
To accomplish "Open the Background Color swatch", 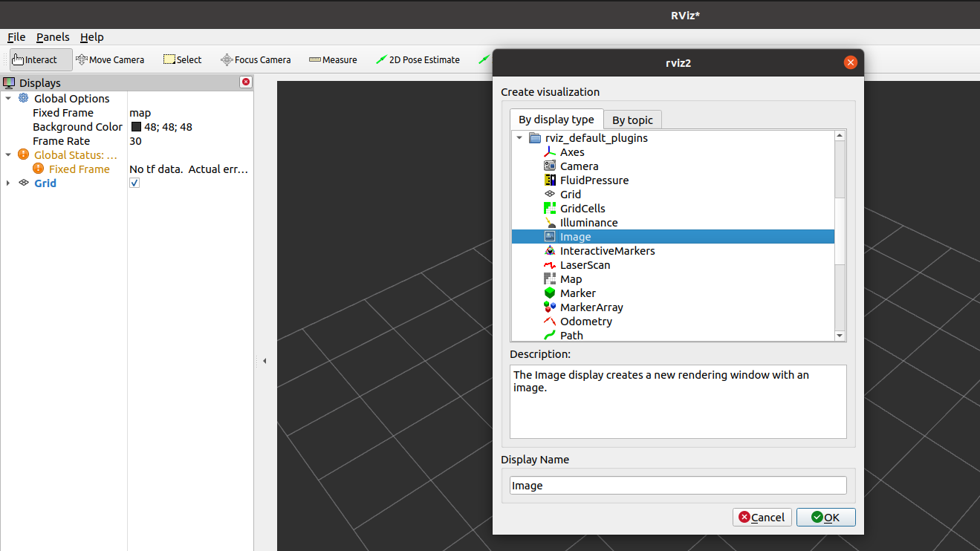I will pos(137,126).
